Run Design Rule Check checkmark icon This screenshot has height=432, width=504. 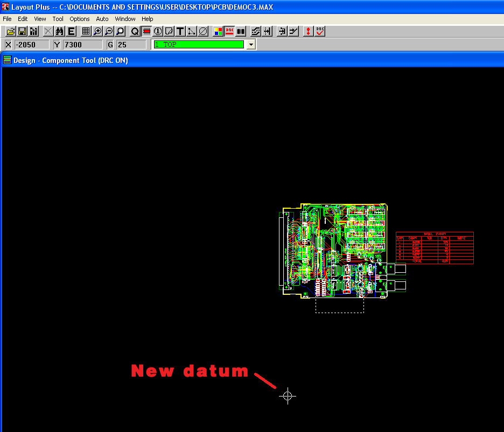click(x=320, y=32)
